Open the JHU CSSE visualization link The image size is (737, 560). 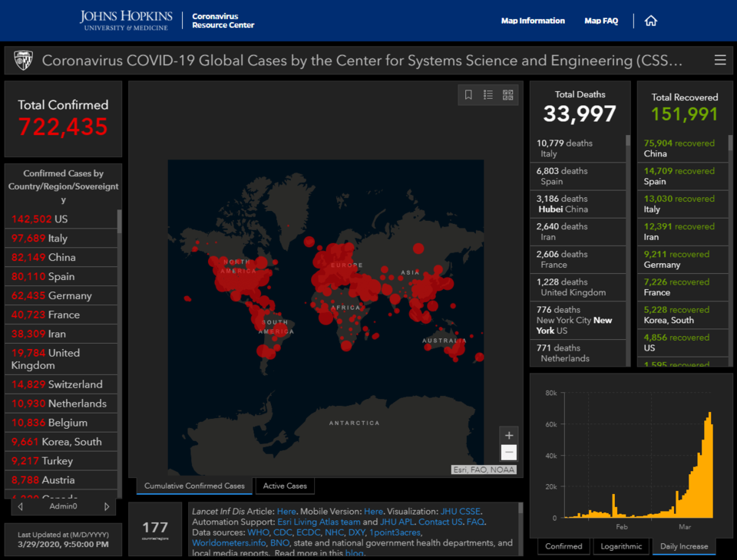pos(460,511)
